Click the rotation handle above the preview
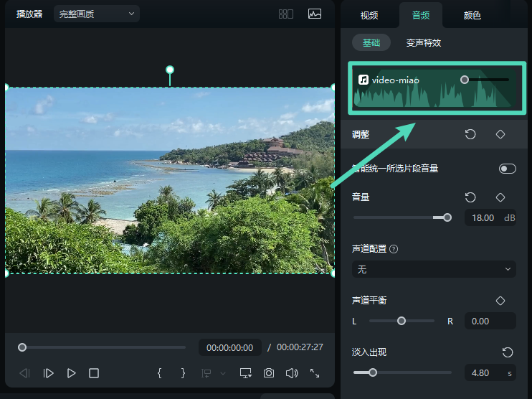532x399 pixels. (170, 70)
